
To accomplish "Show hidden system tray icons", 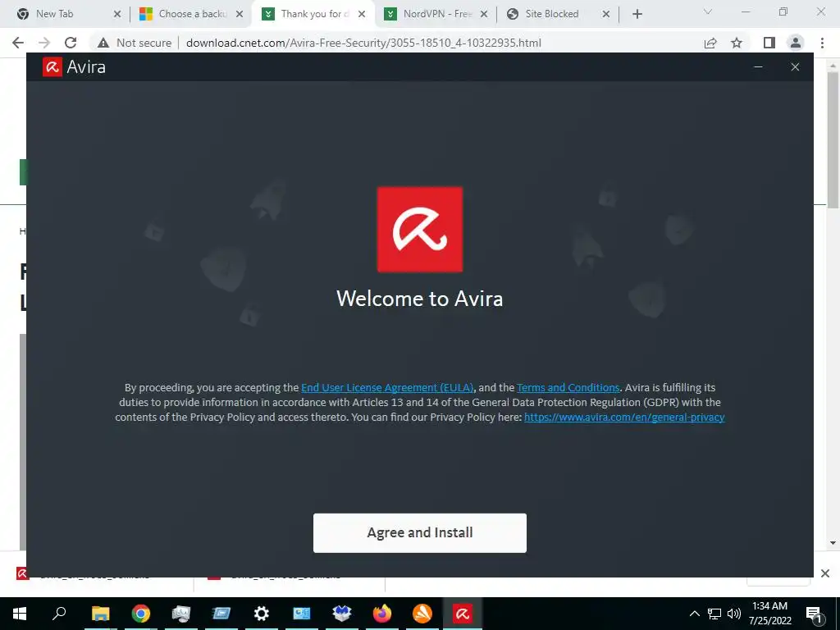I will tap(694, 614).
